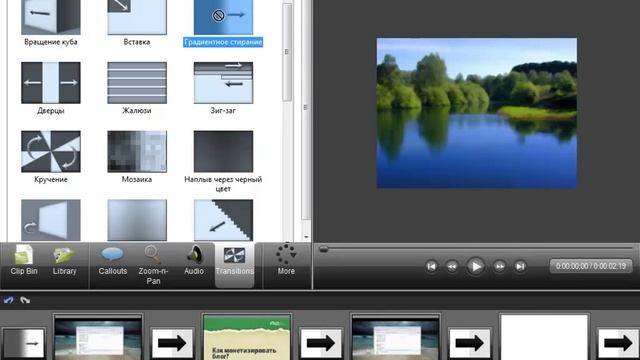Click the fast forward button
The width and height of the screenshot is (640, 360).
[x=499, y=267]
